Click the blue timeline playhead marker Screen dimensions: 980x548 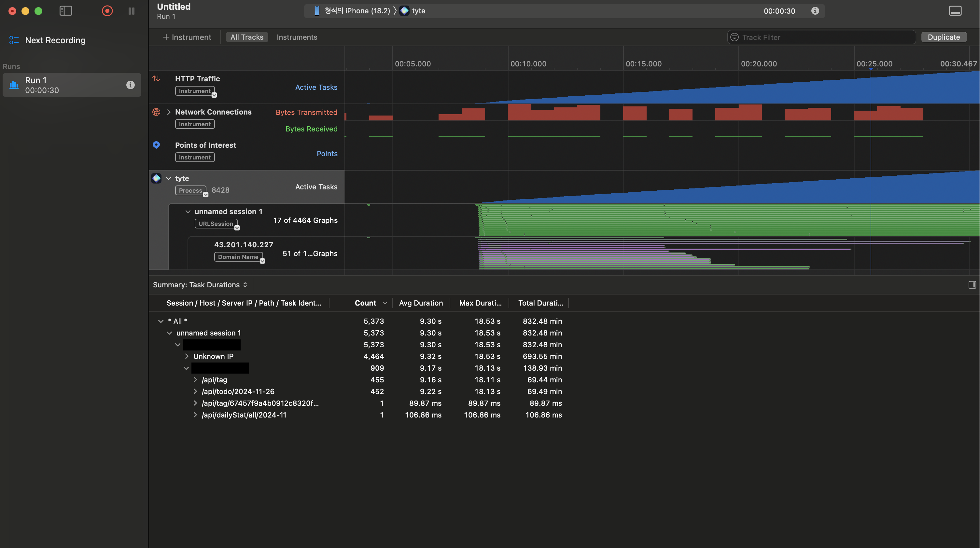(x=870, y=69)
